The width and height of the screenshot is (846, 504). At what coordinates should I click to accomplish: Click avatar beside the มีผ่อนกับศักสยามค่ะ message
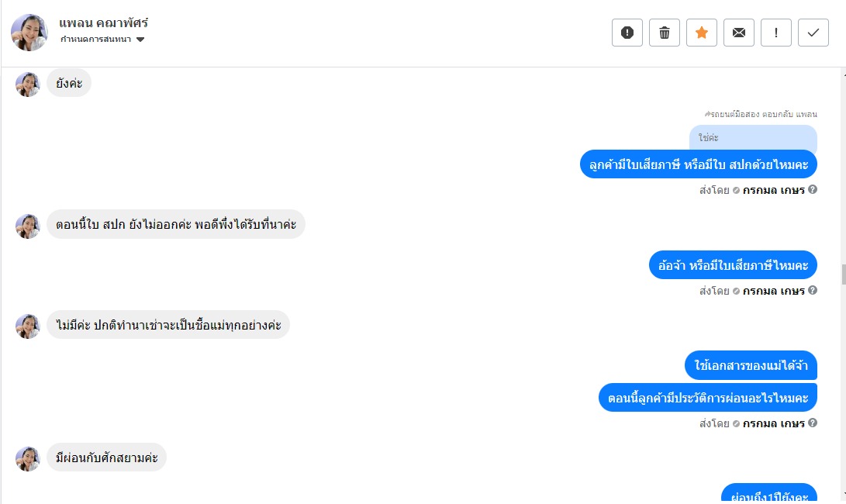point(28,458)
